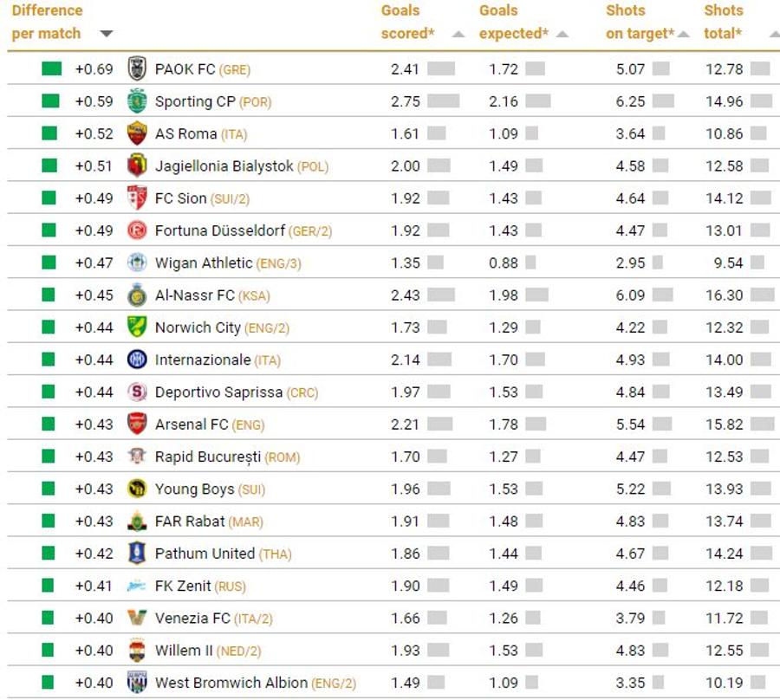Click the Venezia FC club crest
The height and width of the screenshot is (700, 780).
[137, 618]
